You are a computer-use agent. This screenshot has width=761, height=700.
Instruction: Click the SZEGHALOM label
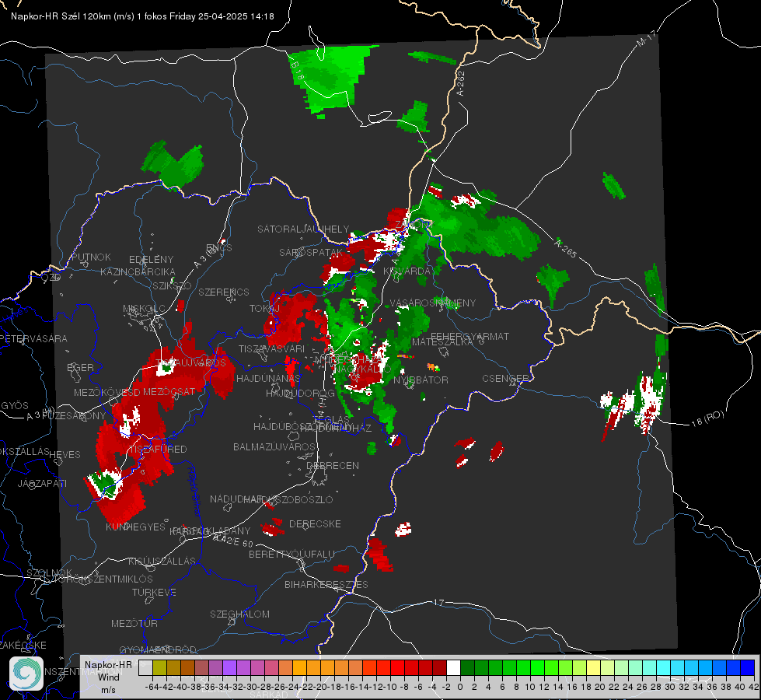[x=239, y=614]
